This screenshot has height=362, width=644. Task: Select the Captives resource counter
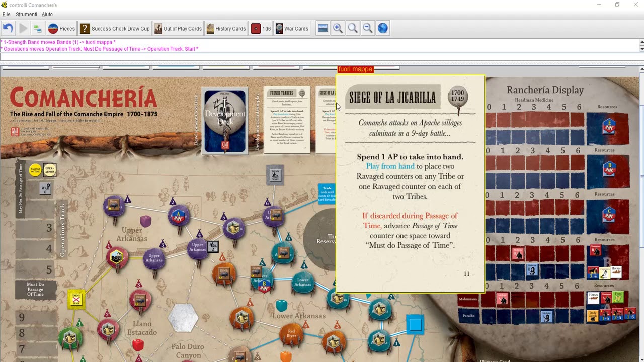605,273
